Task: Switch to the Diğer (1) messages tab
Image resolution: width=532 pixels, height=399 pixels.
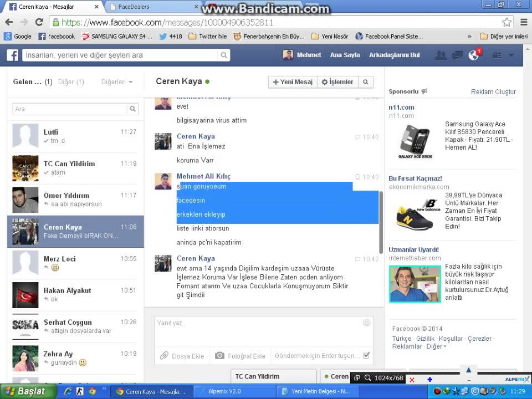Action: (x=71, y=82)
